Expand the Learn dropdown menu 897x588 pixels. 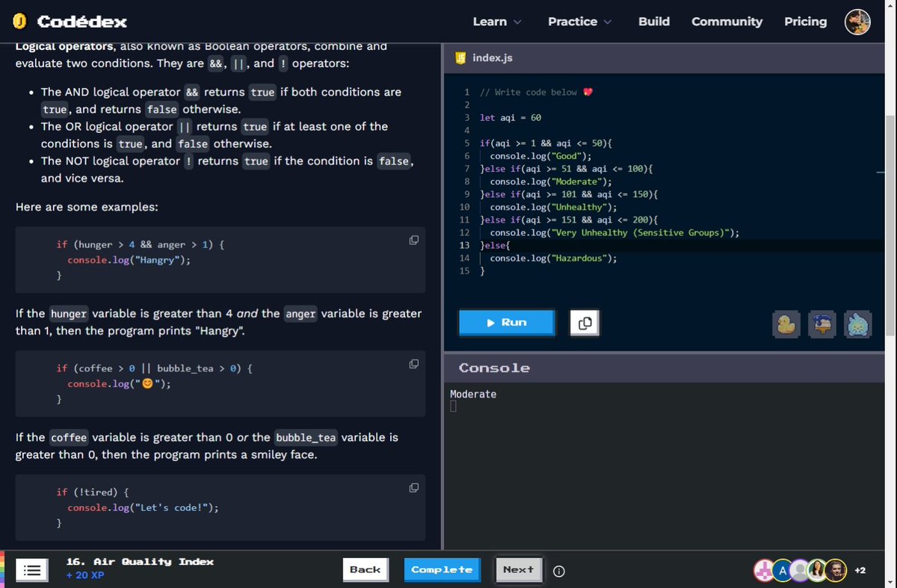tap(496, 22)
